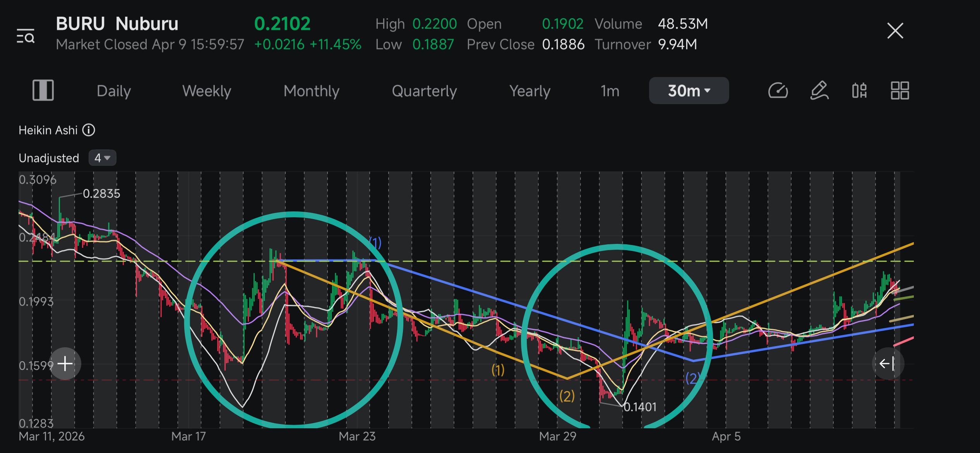Choose the 1m interval

pos(610,91)
